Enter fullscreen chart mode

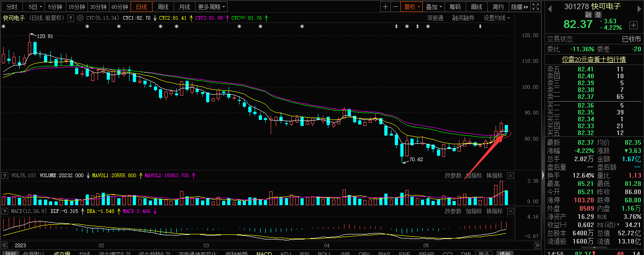point(535,7)
